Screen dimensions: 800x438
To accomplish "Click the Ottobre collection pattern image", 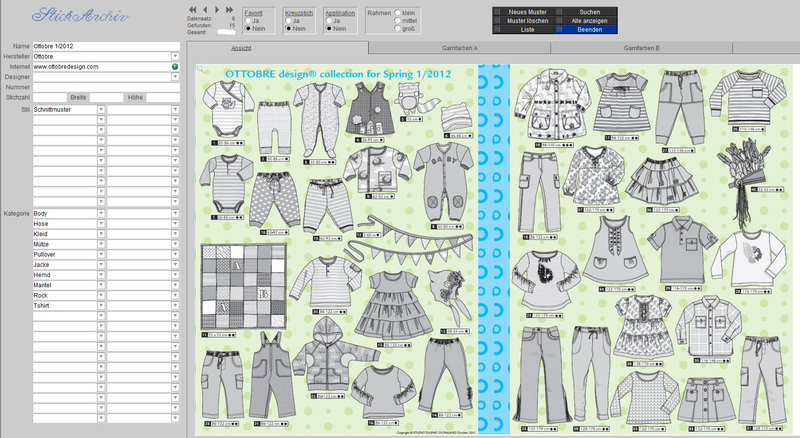I will click(x=494, y=249).
